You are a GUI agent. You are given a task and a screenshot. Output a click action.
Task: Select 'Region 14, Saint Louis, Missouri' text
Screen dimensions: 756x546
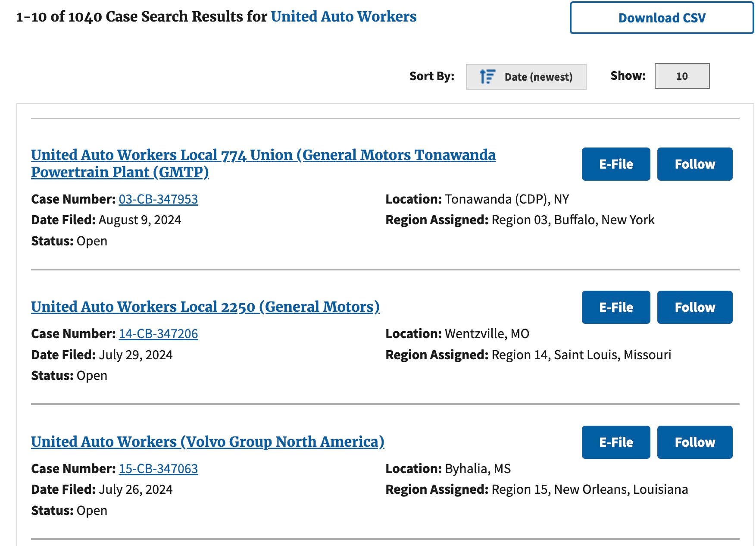pyautogui.click(x=581, y=355)
